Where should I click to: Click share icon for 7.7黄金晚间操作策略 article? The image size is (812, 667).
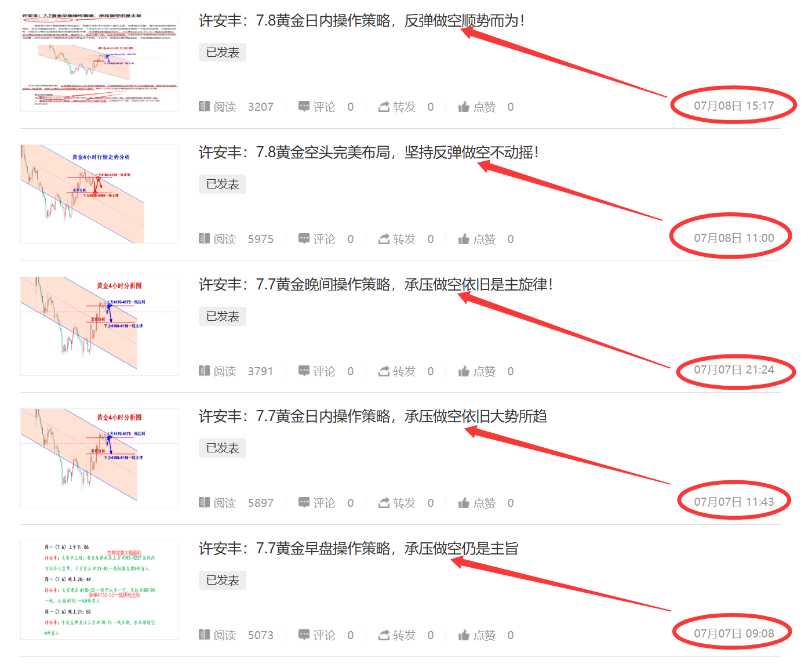384,371
